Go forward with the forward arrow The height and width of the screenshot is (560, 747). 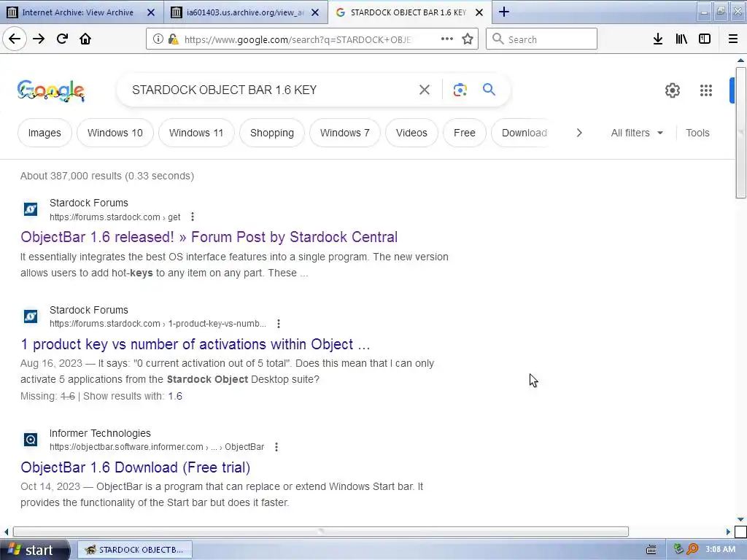(x=39, y=39)
